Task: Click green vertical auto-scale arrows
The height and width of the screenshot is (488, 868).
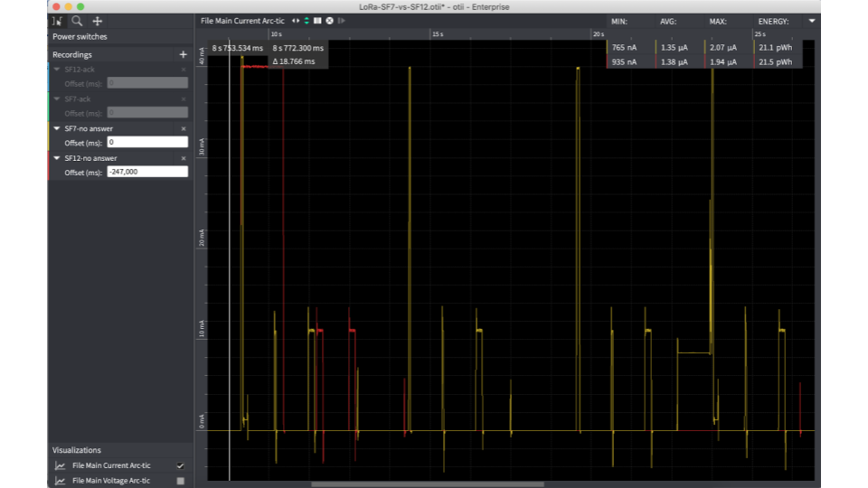Action: point(307,21)
